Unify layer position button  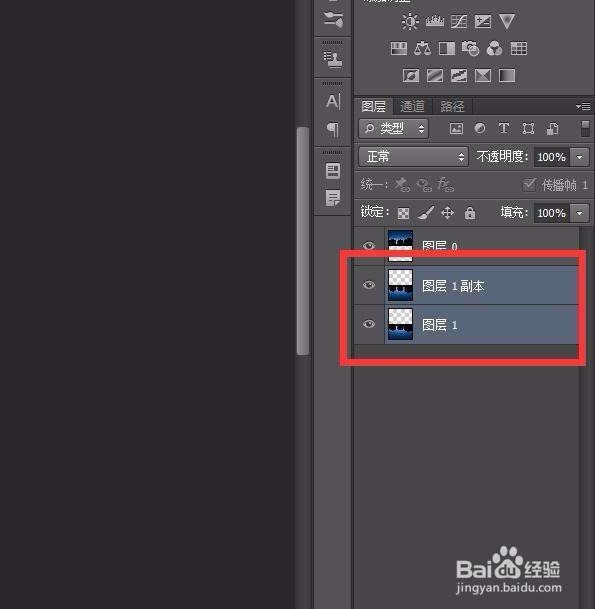click(402, 185)
